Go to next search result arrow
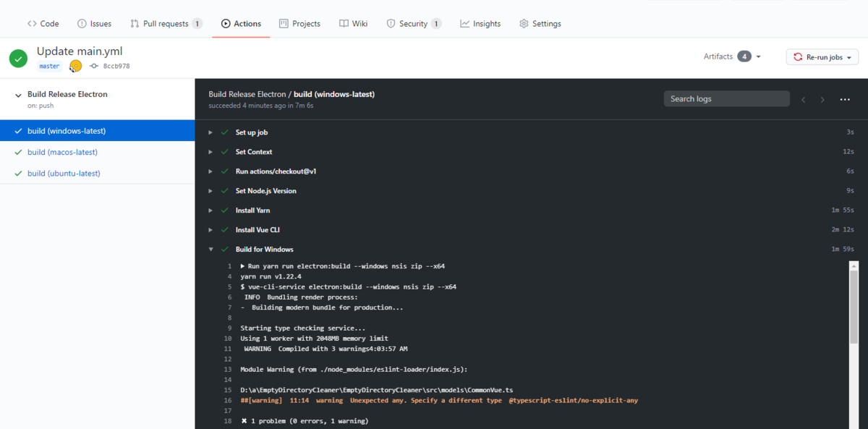Screen dimensions: 868x429 [x=822, y=99]
